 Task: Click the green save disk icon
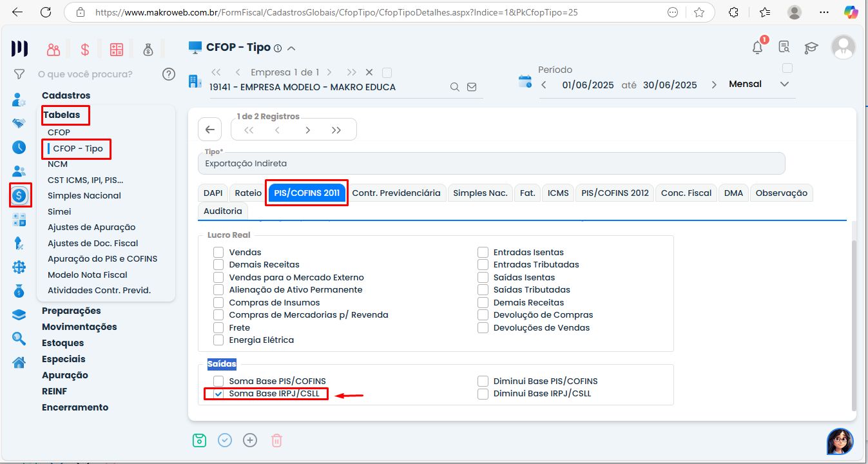(x=199, y=440)
